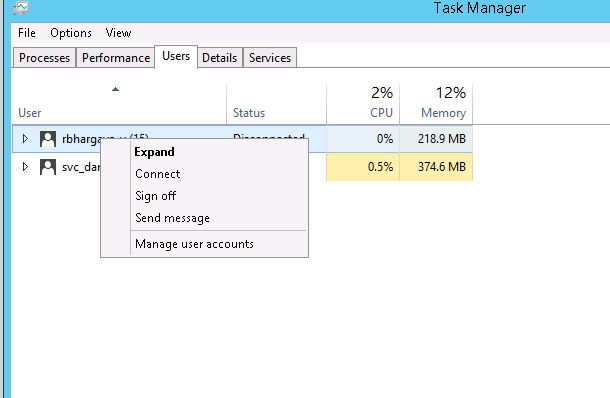The image size is (610, 398).
Task: Switch to the Services tab
Action: pos(270,58)
